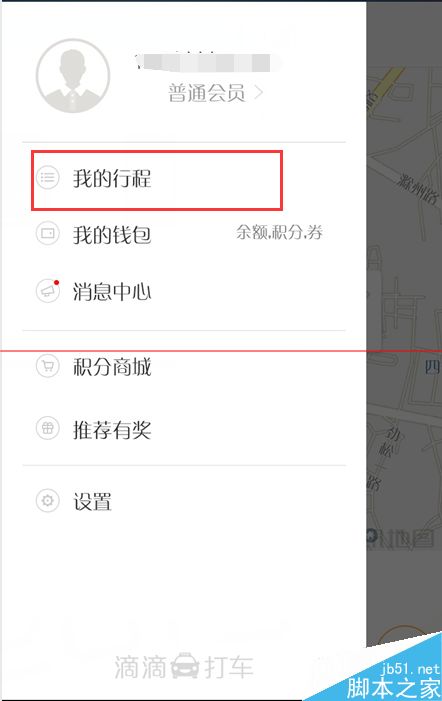The width and height of the screenshot is (442, 701).
Task: Open 消息中心 messages
Action: (x=184, y=291)
